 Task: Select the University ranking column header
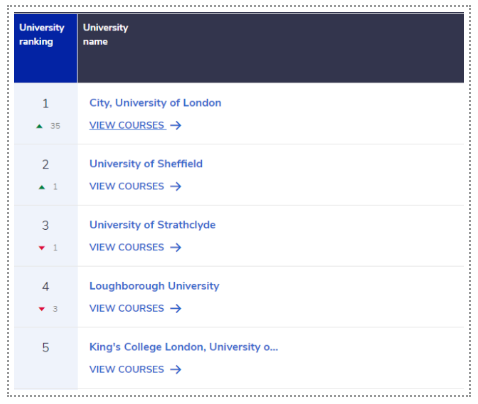45,48
